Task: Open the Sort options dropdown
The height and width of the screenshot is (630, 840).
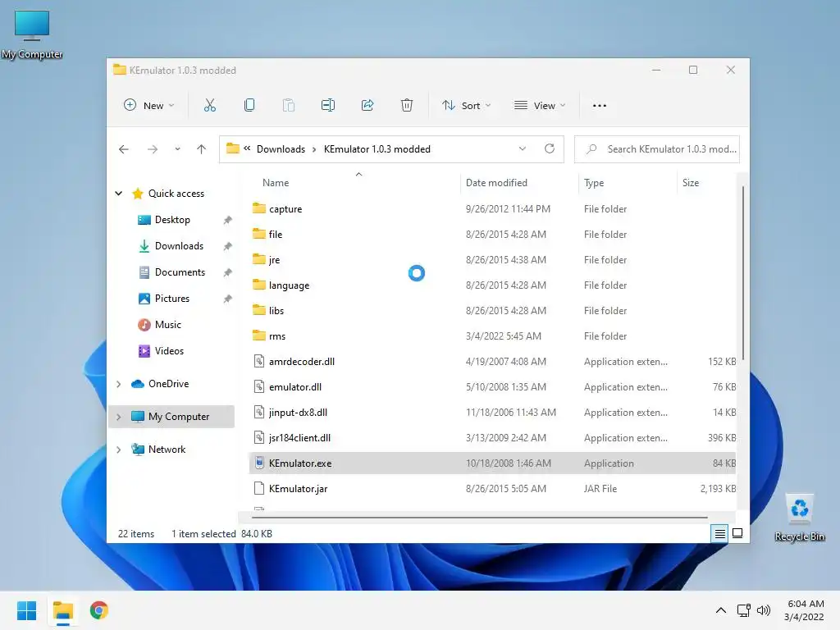Action: (x=466, y=106)
